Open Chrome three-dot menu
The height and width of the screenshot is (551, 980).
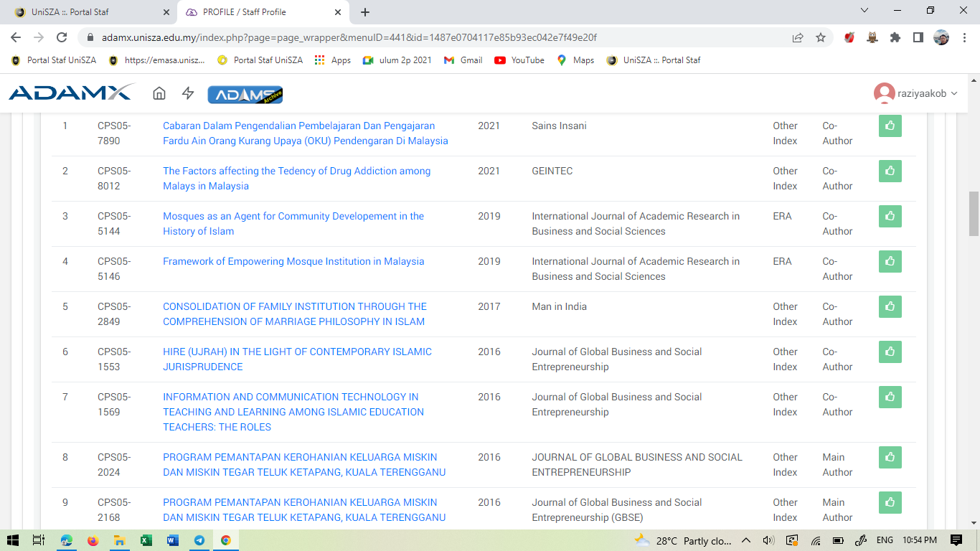(x=964, y=37)
